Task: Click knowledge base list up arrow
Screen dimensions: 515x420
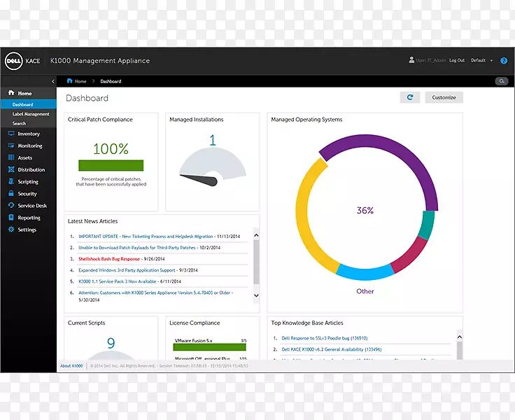Action: click(x=460, y=337)
